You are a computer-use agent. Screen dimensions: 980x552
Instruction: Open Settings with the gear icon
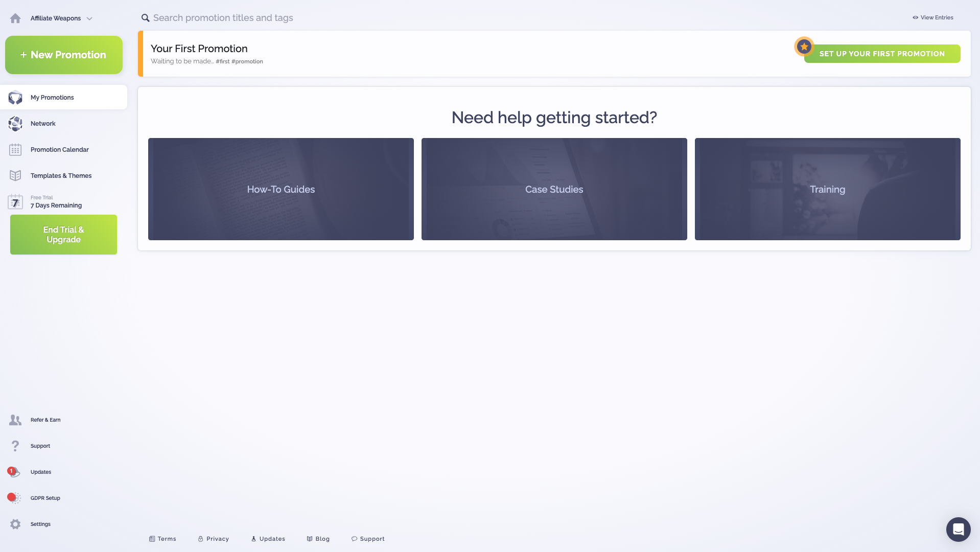coord(14,523)
